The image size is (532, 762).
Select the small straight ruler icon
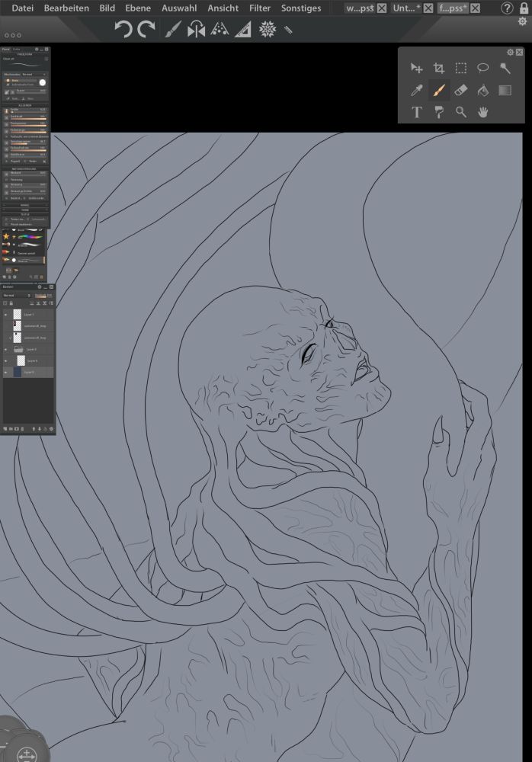tap(288, 30)
